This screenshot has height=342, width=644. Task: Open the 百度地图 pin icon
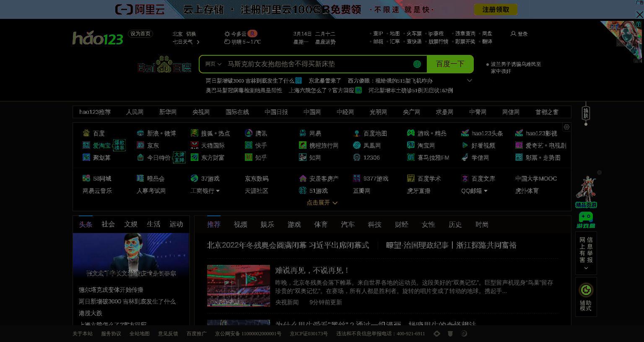356,133
